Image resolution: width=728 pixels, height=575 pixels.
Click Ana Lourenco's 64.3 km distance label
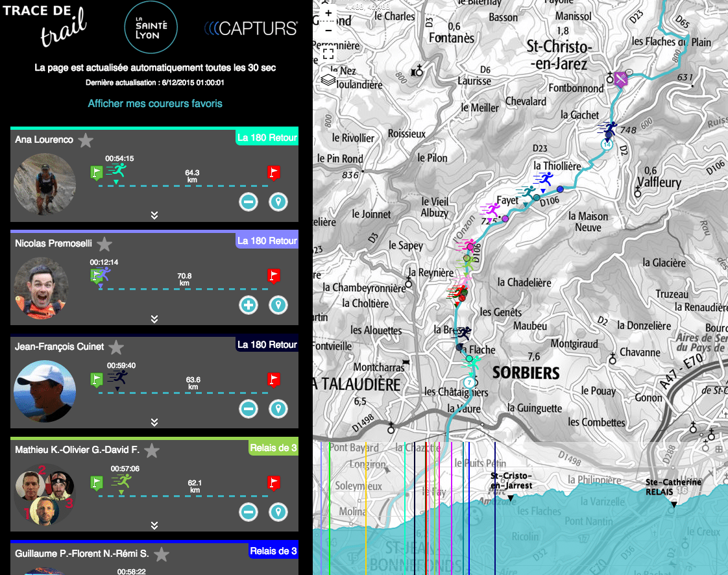tap(192, 176)
